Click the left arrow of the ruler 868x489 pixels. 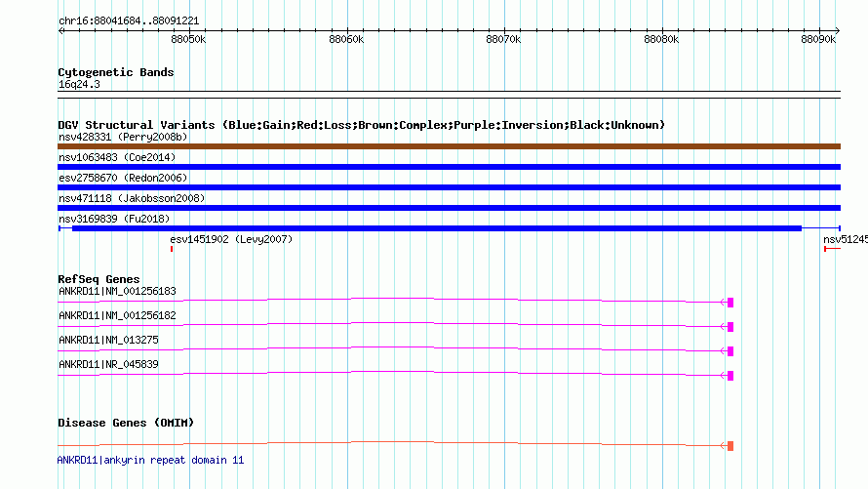(x=60, y=31)
